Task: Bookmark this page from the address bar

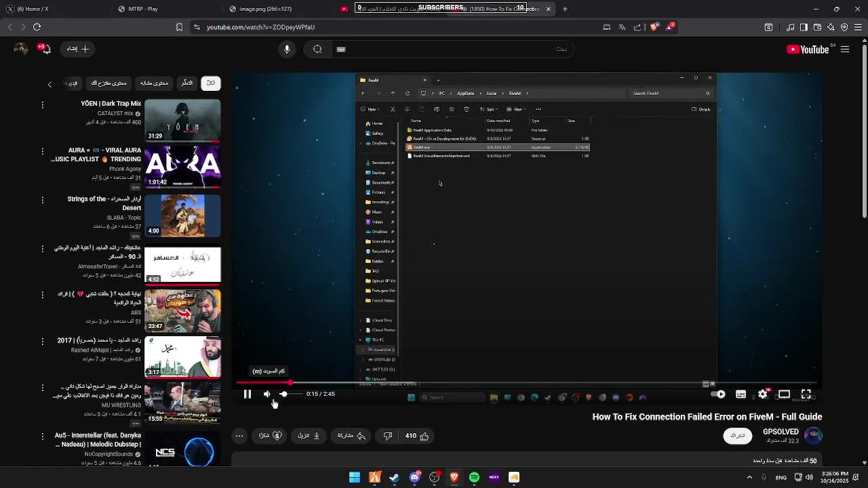Action: [179, 27]
